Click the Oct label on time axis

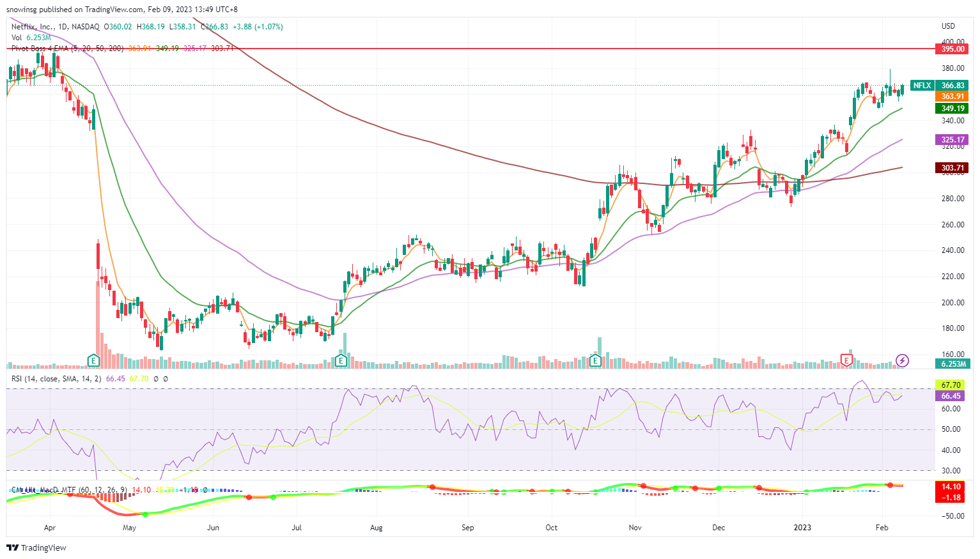pos(551,528)
